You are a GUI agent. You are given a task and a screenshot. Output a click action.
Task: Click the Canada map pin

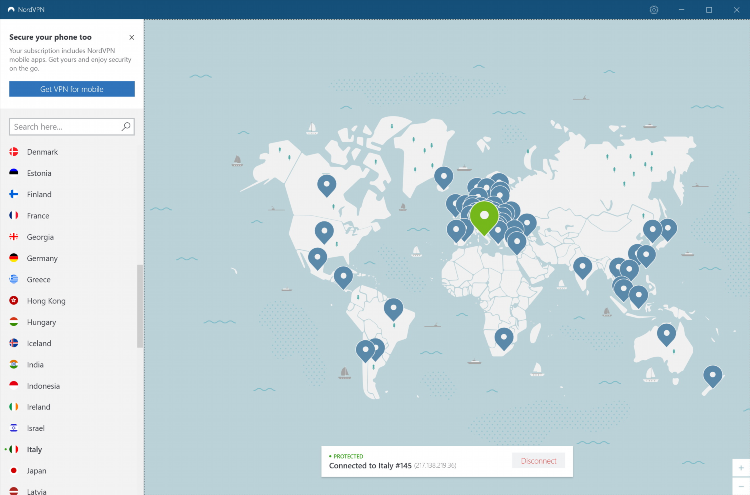[327, 185]
